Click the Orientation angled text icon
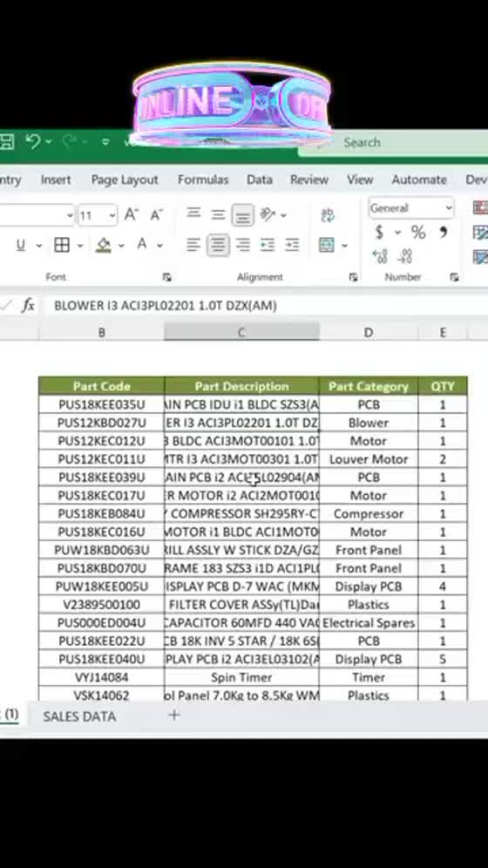Viewport: 488px width, 868px height. [268, 214]
